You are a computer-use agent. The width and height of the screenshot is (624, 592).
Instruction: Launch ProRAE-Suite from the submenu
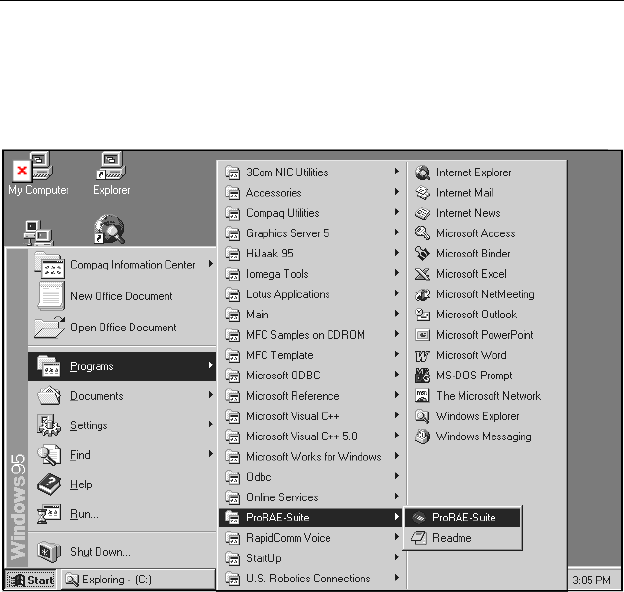pos(462,517)
